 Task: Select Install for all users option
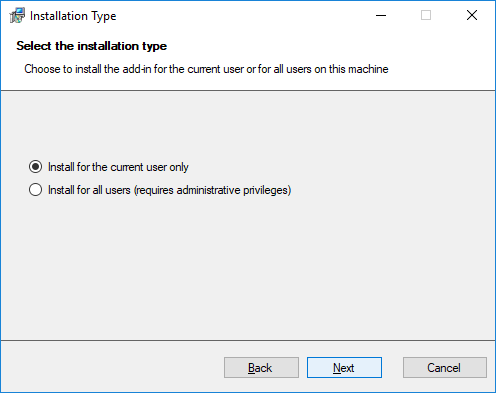click(36, 190)
